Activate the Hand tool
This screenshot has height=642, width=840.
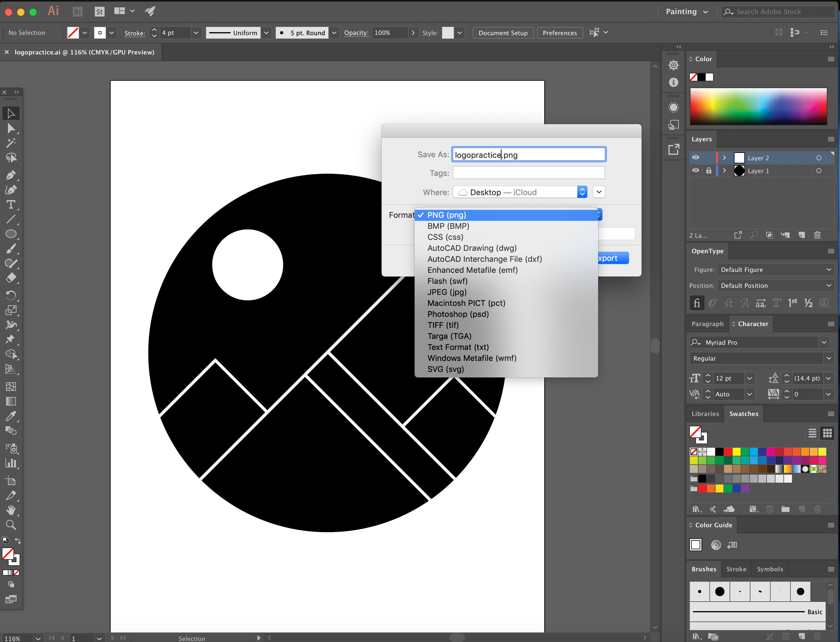pyautogui.click(x=11, y=510)
